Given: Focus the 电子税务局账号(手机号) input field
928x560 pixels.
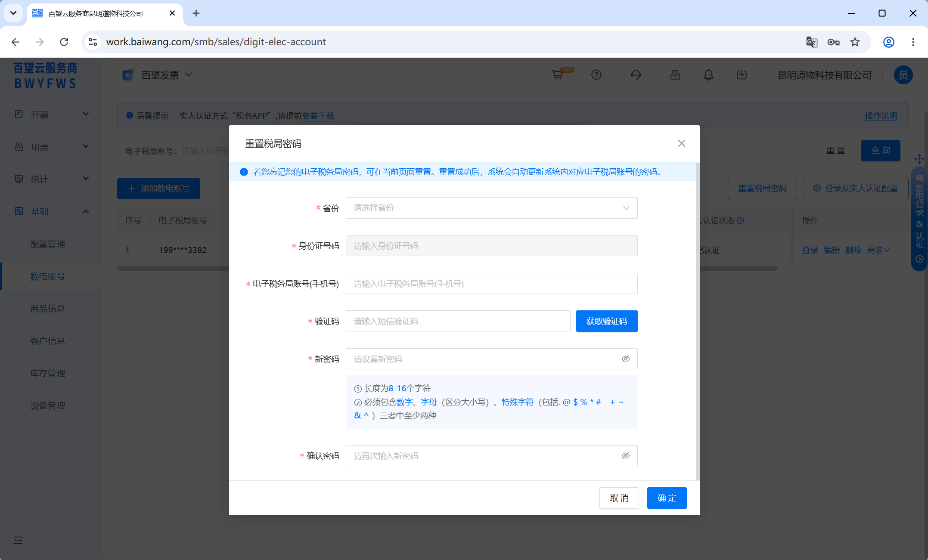Looking at the screenshot, I should coord(491,284).
